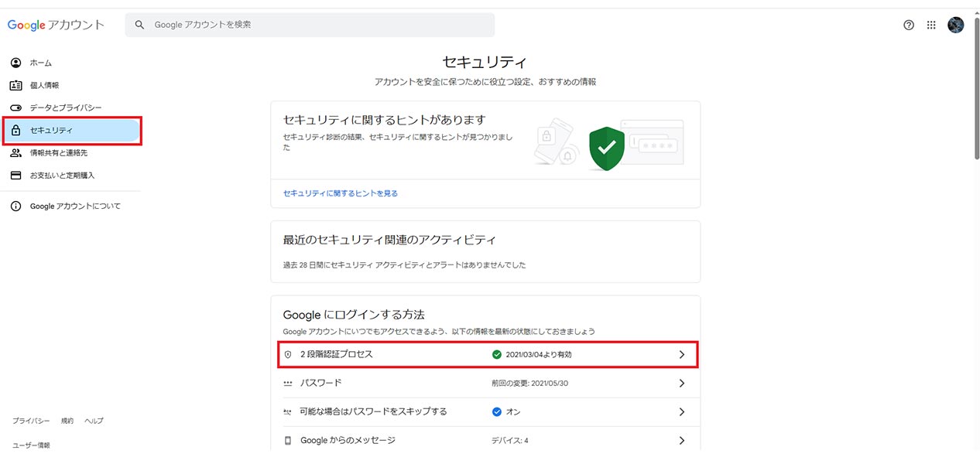Click the データとプライバシー toggle icon

point(15,107)
